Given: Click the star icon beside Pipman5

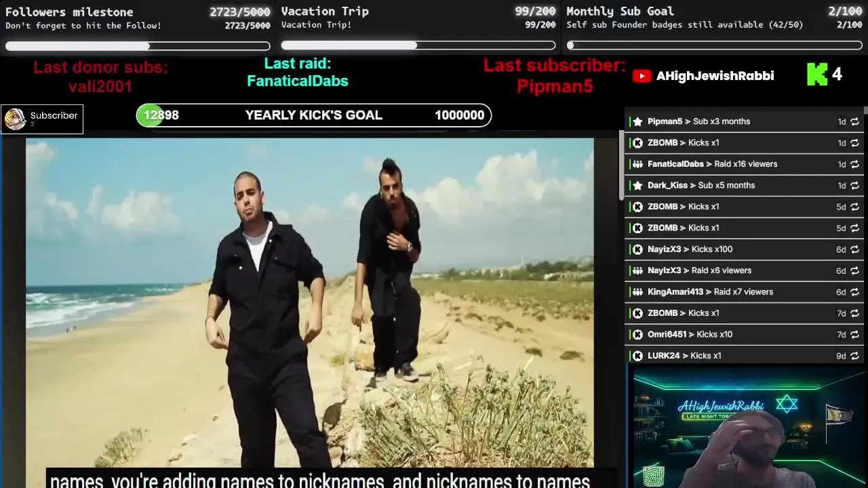Looking at the screenshot, I should click(637, 122).
